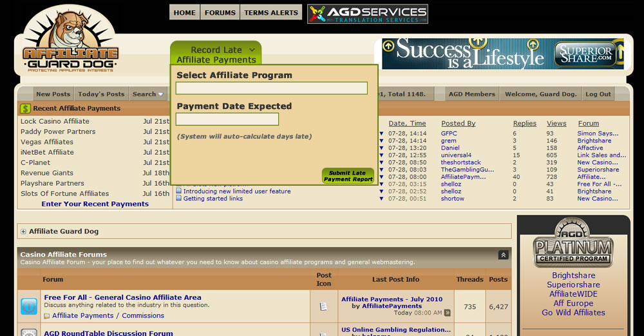Screen dimensions: 644x336
Task: Open Getting started links thread
Action: [213, 199]
